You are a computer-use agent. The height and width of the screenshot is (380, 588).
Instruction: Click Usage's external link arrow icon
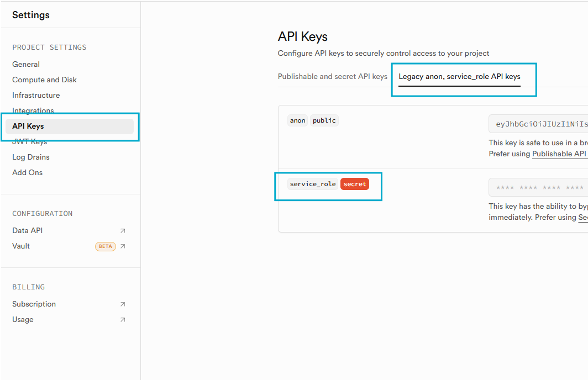[x=122, y=319]
